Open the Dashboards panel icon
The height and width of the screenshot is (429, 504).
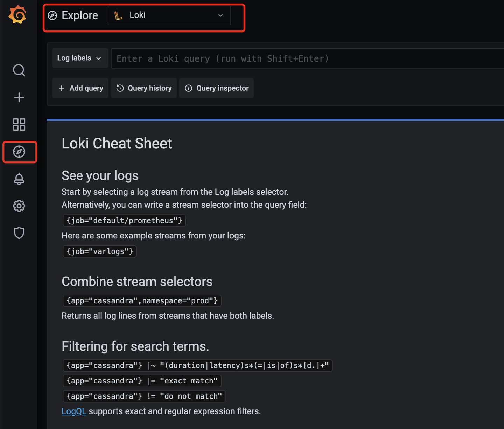tap(19, 124)
